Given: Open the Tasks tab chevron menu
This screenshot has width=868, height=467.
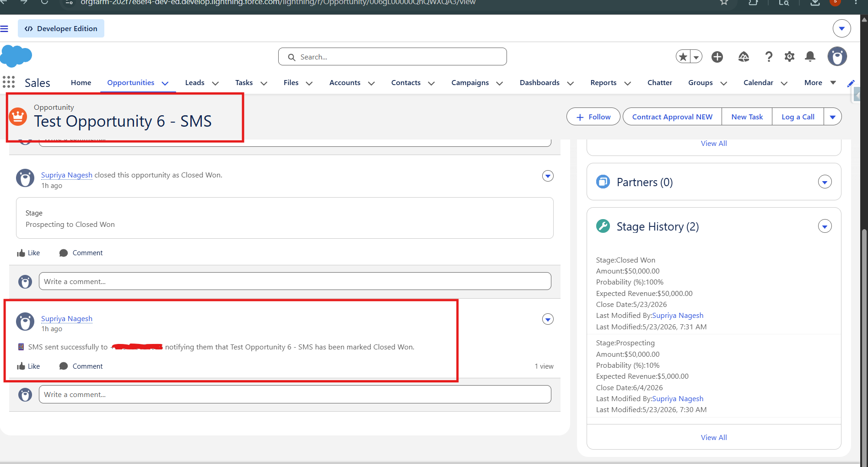Looking at the screenshot, I should pos(264,83).
